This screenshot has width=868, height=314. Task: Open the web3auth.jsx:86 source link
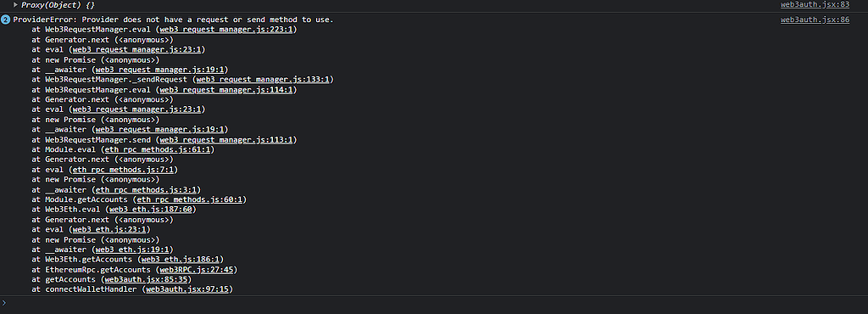(815, 20)
